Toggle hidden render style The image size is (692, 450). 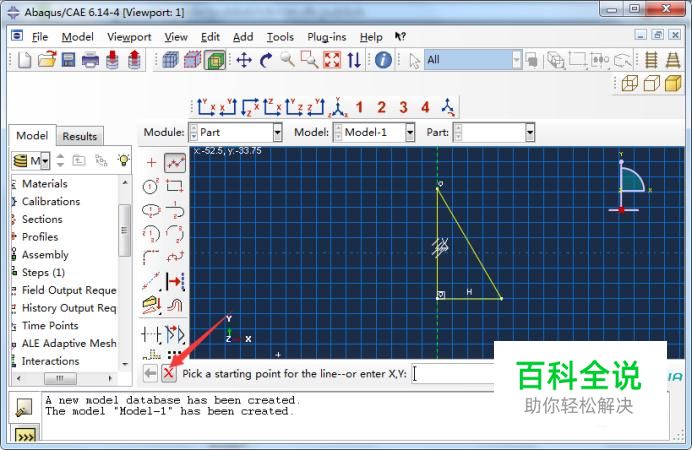click(651, 83)
